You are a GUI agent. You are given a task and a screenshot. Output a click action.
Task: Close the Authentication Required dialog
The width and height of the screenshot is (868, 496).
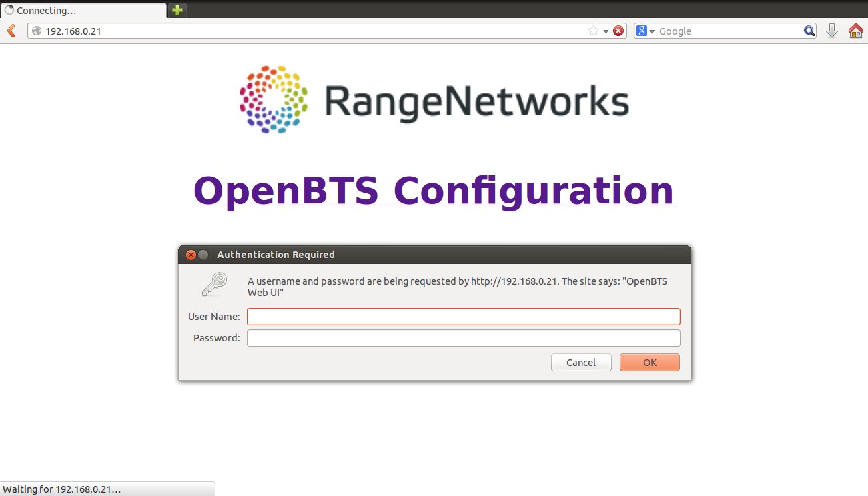point(191,255)
